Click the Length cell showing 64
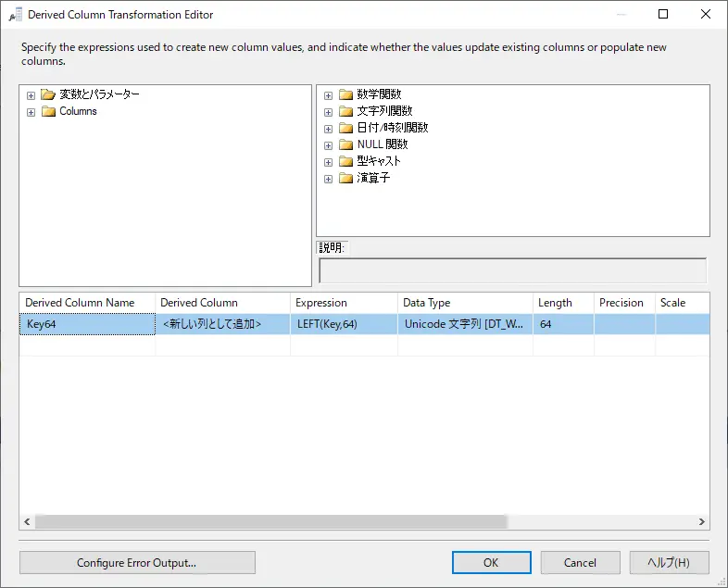The width and height of the screenshot is (728, 588). pos(563,324)
